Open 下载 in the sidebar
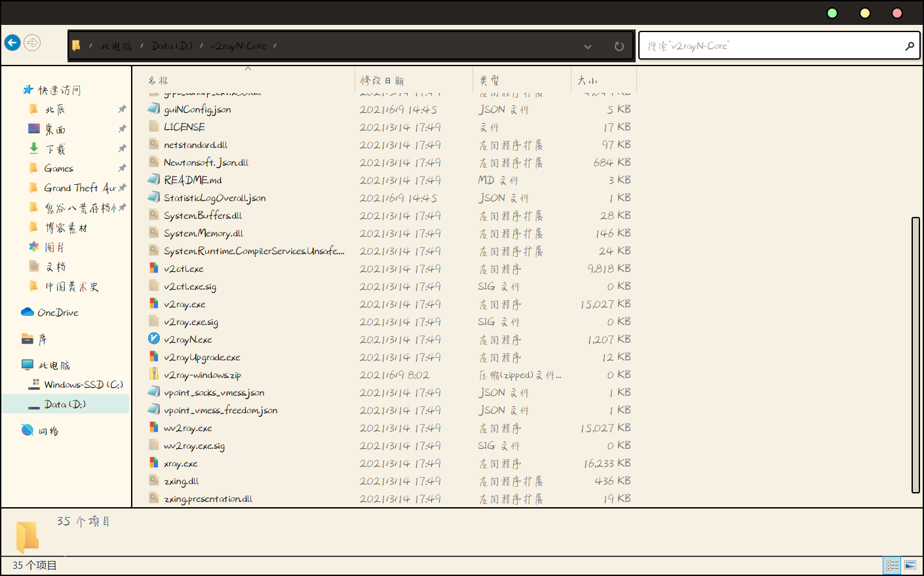 click(x=55, y=149)
